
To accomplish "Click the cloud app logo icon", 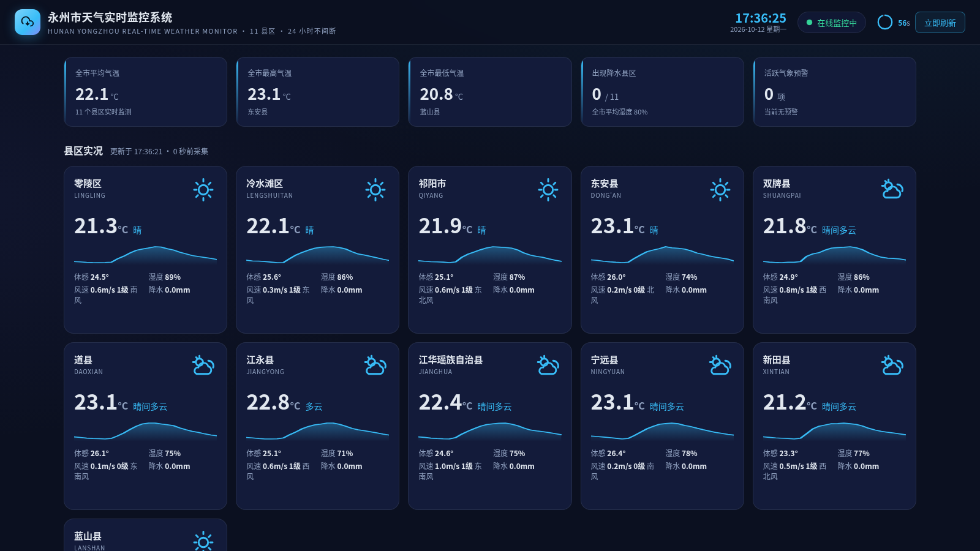I will 28,22.
